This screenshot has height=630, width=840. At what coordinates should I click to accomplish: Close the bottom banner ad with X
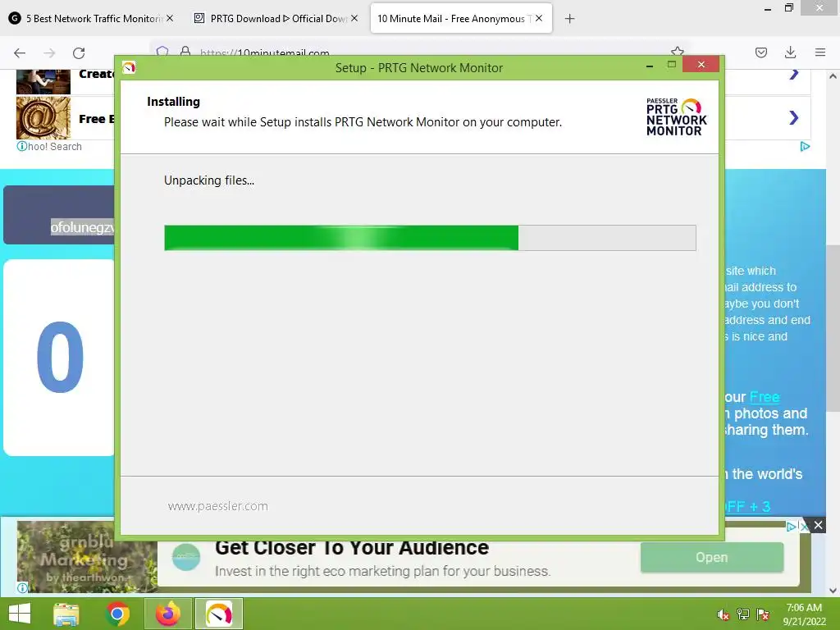818,525
